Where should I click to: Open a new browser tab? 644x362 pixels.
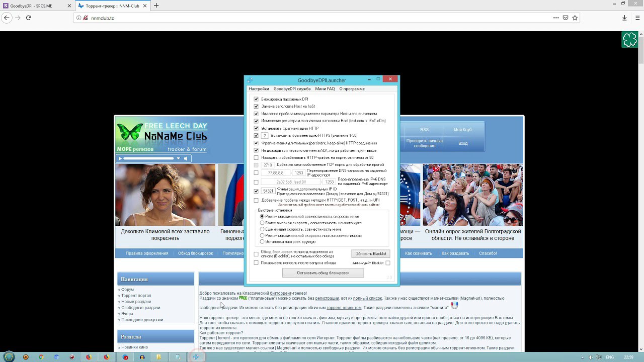156,6
